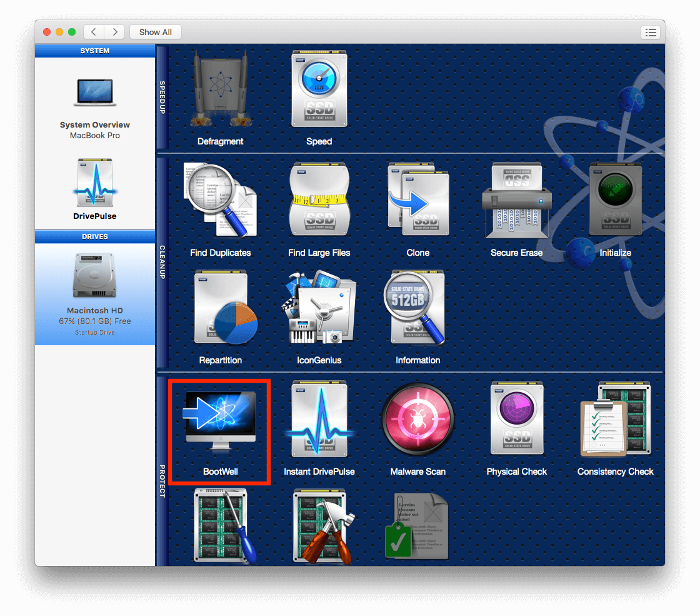Click the SPEEDUP category label
The image size is (700, 616).
click(162, 98)
